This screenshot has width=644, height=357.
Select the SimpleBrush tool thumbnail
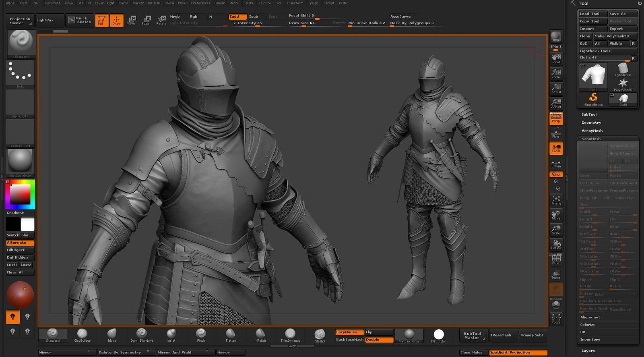point(593,99)
